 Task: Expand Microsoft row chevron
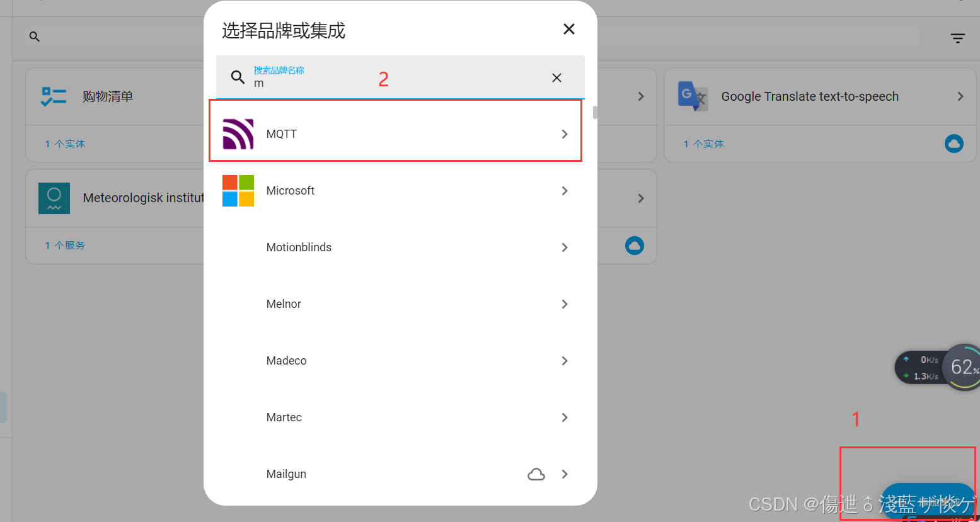point(565,191)
